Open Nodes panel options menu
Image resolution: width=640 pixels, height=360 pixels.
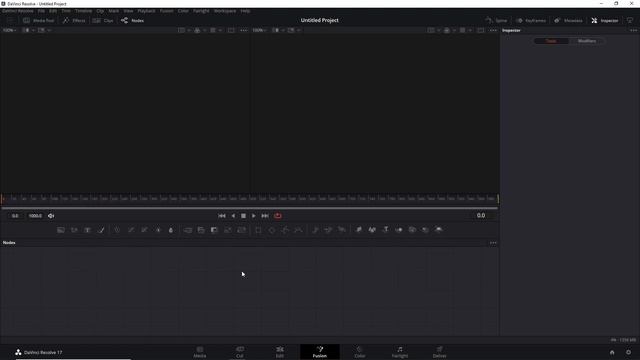tap(493, 243)
